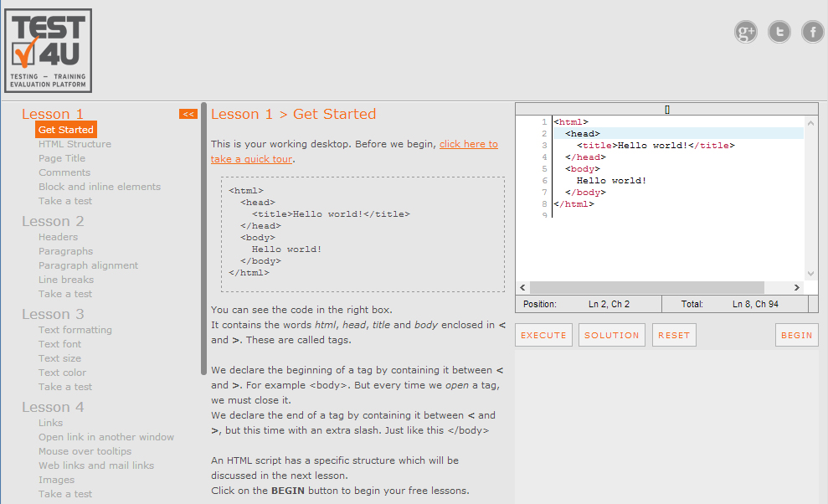Select Get Started in Lesson 1

[65, 130]
